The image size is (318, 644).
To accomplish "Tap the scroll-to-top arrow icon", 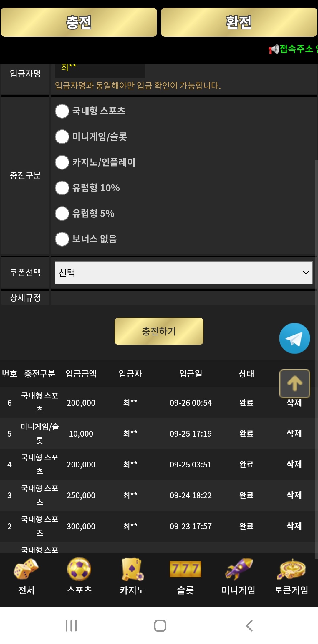I will coord(294,383).
